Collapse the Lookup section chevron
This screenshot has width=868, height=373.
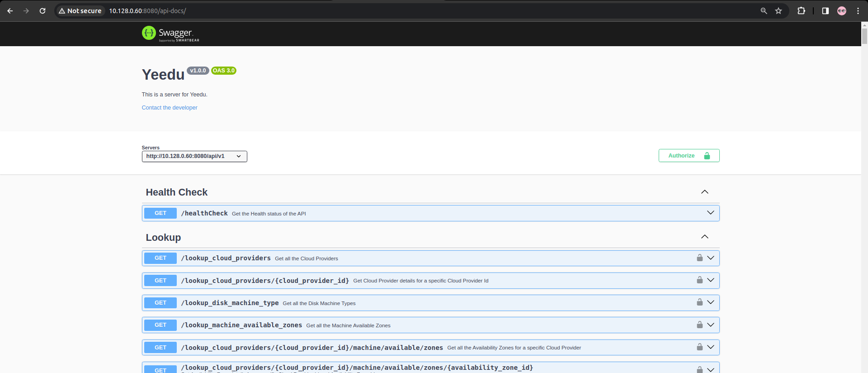[705, 237]
